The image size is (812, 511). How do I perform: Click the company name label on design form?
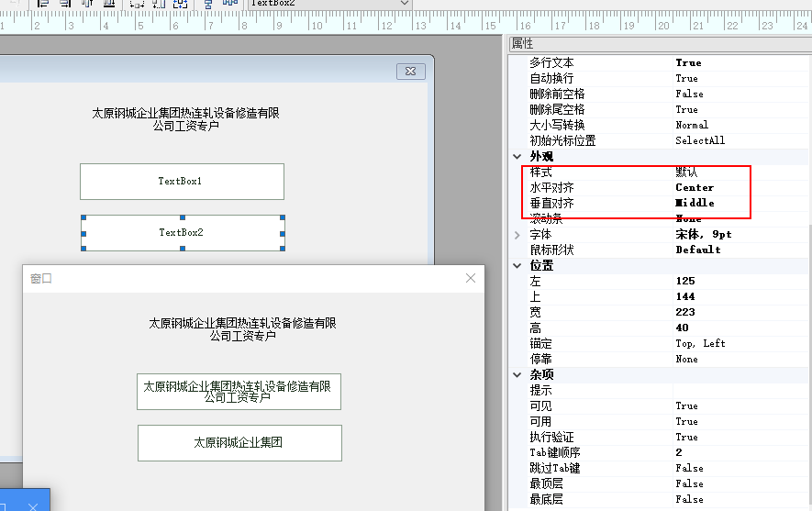pos(185,119)
